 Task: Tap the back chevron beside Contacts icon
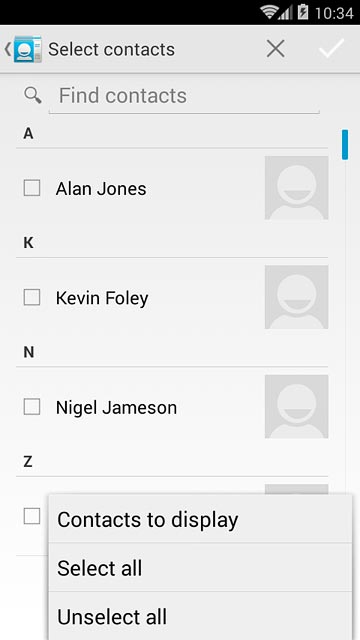[7, 49]
